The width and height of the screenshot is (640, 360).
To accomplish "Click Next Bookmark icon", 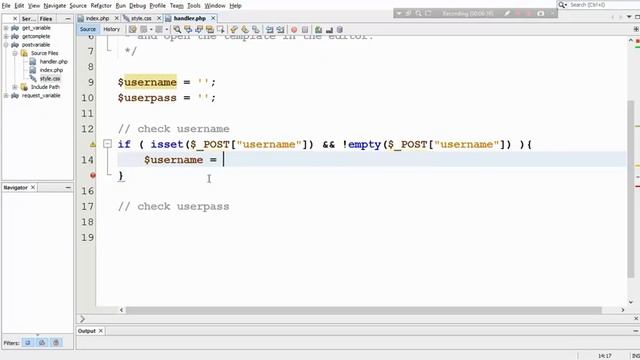I will pyautogui.click(x=245, y=29).
